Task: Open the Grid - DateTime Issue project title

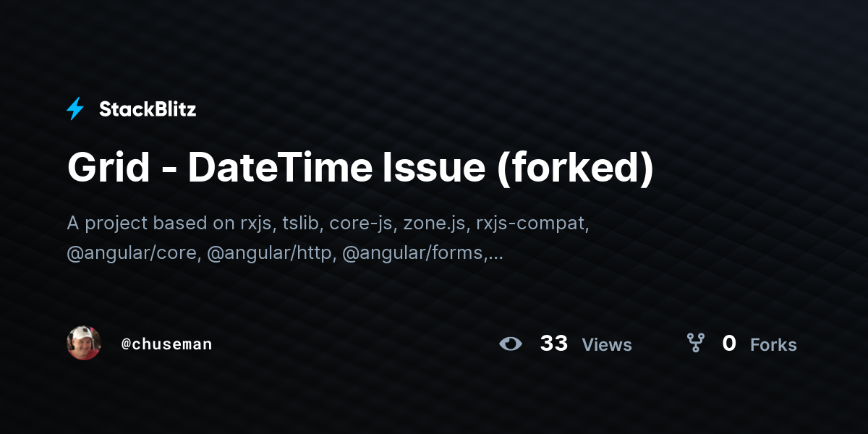Action: pos(360,168)
